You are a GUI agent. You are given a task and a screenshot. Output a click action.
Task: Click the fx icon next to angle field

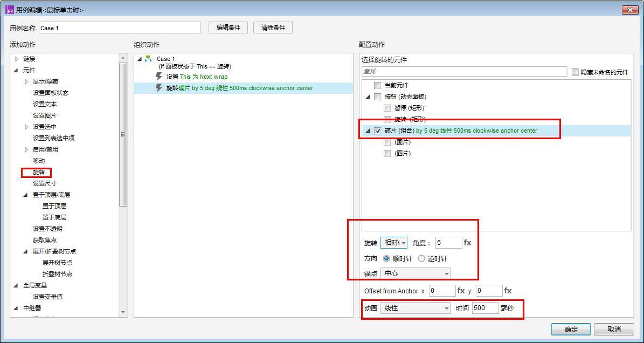467,243
